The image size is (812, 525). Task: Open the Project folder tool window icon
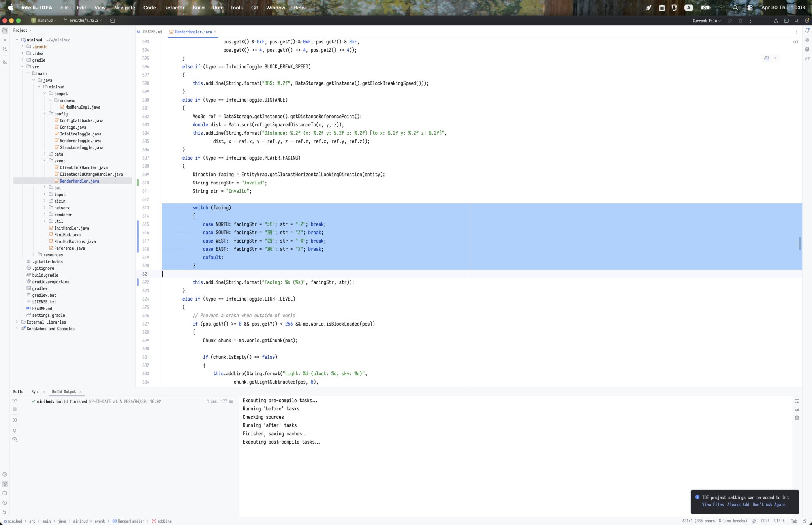click(x=5, y=30)
